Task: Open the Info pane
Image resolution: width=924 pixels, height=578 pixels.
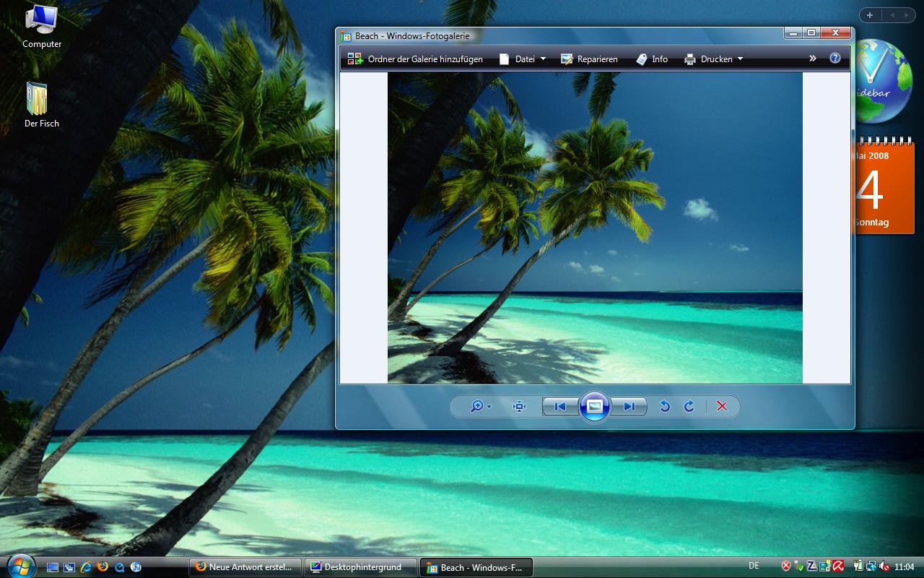Action: 652,59
